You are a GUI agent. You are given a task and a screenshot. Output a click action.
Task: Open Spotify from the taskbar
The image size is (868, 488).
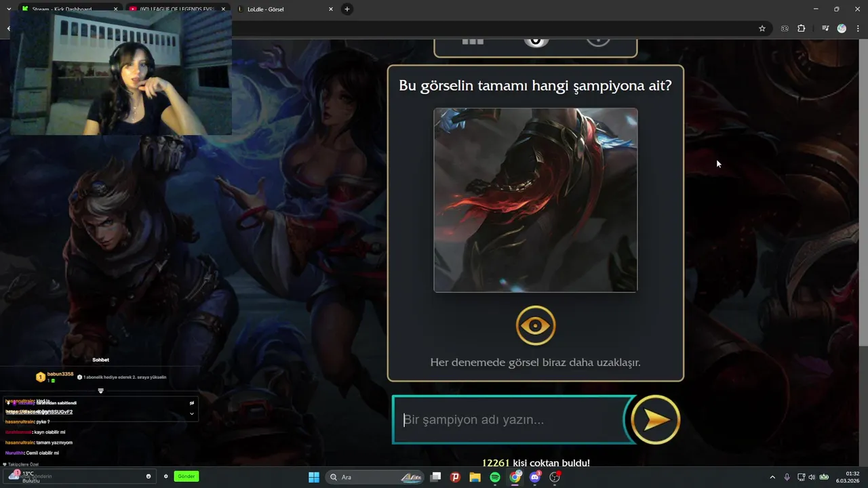pos(495,477)
